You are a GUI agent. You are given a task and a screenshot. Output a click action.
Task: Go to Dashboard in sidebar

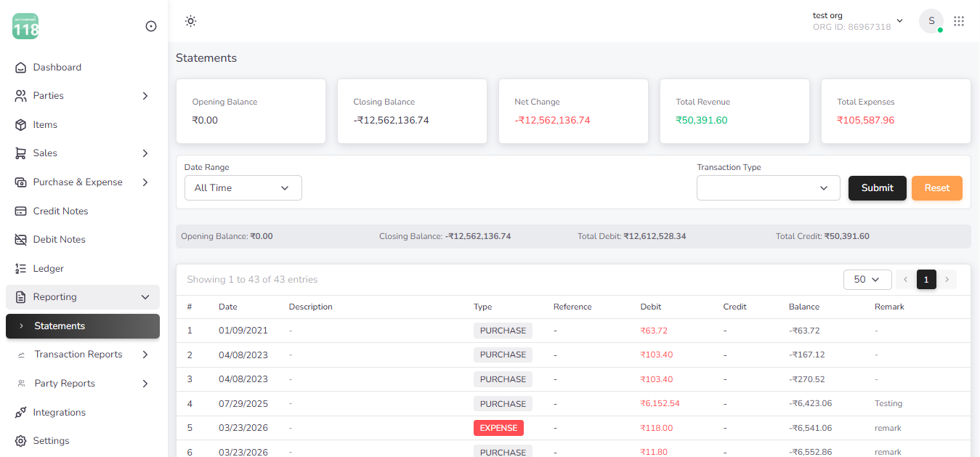point(83,68)
